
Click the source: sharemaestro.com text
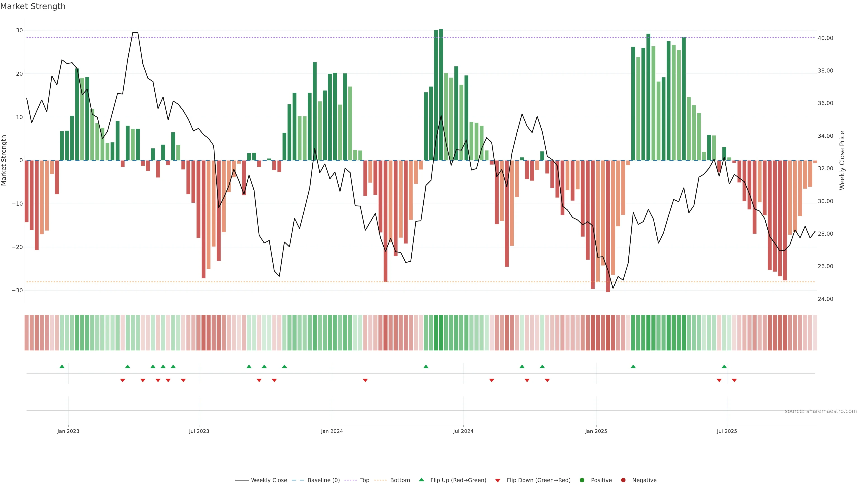tap(821, 411)
